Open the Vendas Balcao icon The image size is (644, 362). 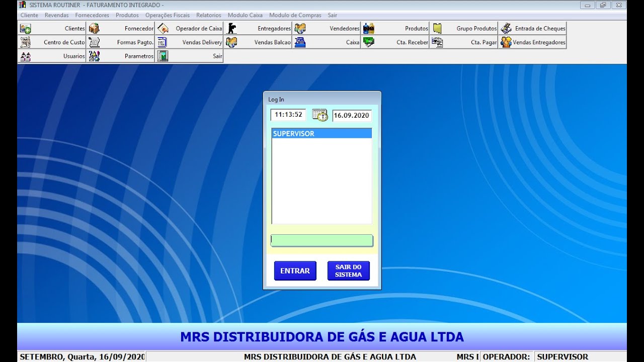pyautogui.click(x=231, y=42)
